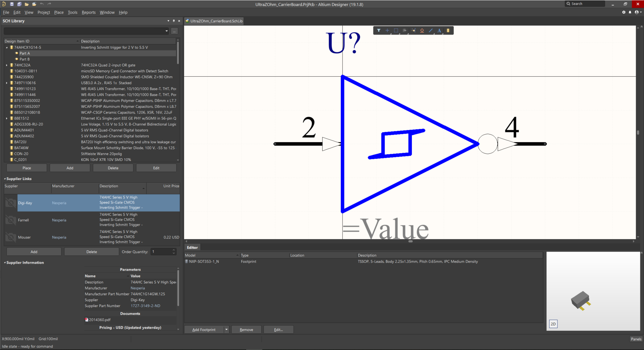Image resolution: width=644 pixels, height=350 pixels.
Task: Switch to the UltraZOhm_CarrierBoard.SchLib tab
Action: coord(214,21)
